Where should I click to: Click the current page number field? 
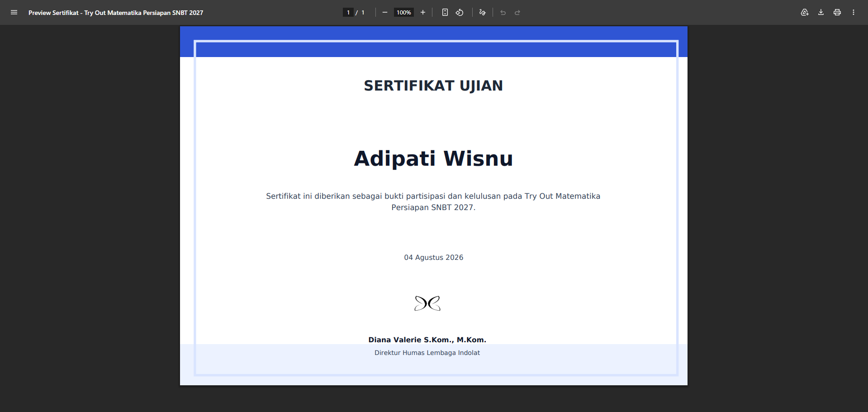[x=348, y=13]
